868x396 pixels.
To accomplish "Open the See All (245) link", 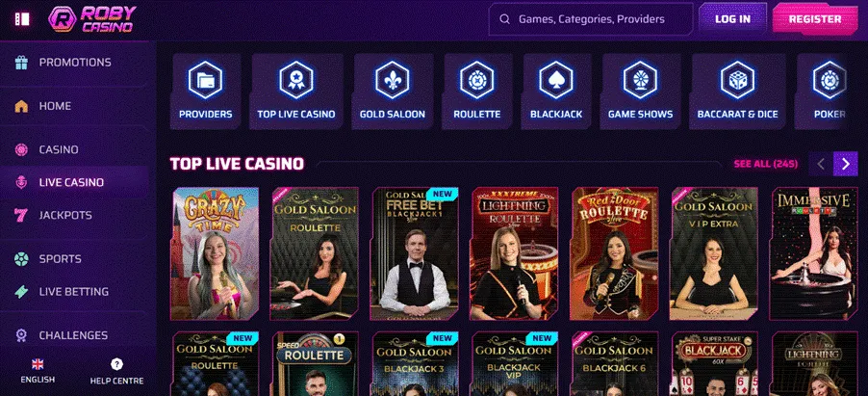I will pyautogui.click(x=766, y=164).
